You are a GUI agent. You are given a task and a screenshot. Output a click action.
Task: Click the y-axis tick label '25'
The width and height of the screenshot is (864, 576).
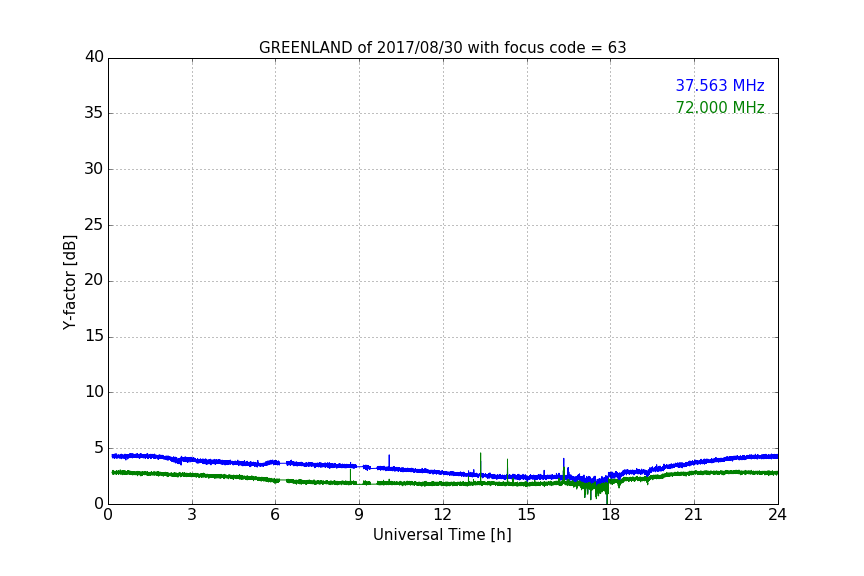94,225
